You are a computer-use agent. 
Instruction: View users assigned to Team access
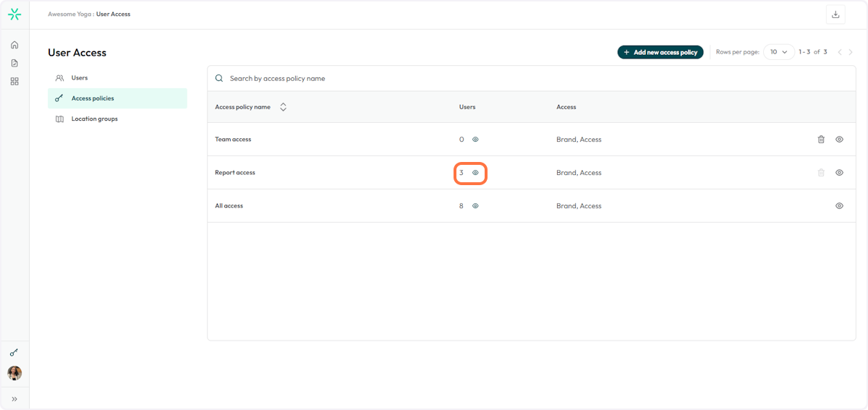475,140
